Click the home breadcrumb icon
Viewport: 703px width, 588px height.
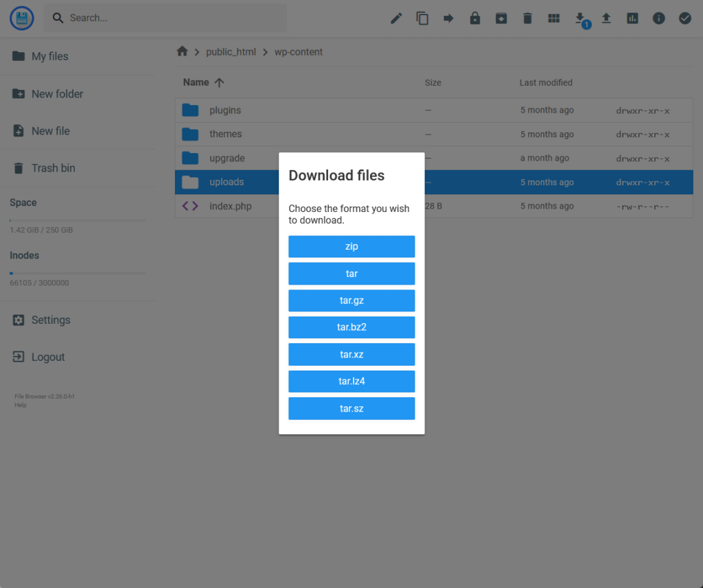182,51
